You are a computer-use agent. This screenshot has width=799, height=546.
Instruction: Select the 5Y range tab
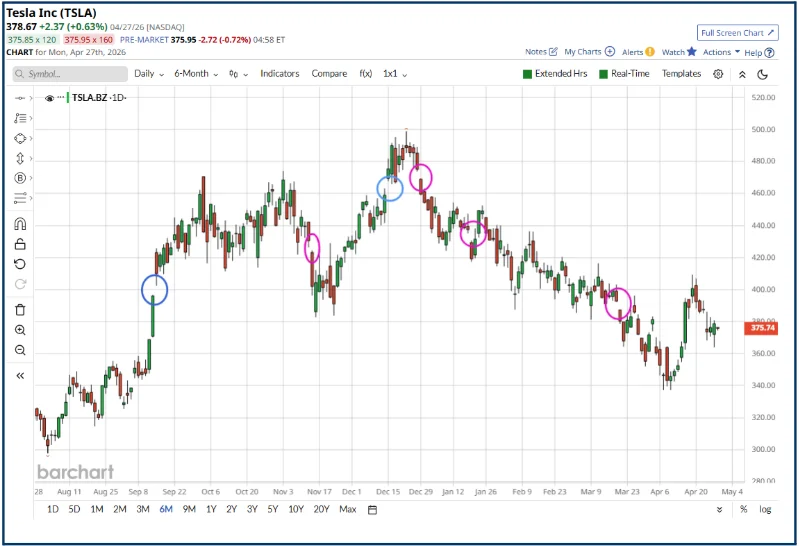click(x=273, y=509)
